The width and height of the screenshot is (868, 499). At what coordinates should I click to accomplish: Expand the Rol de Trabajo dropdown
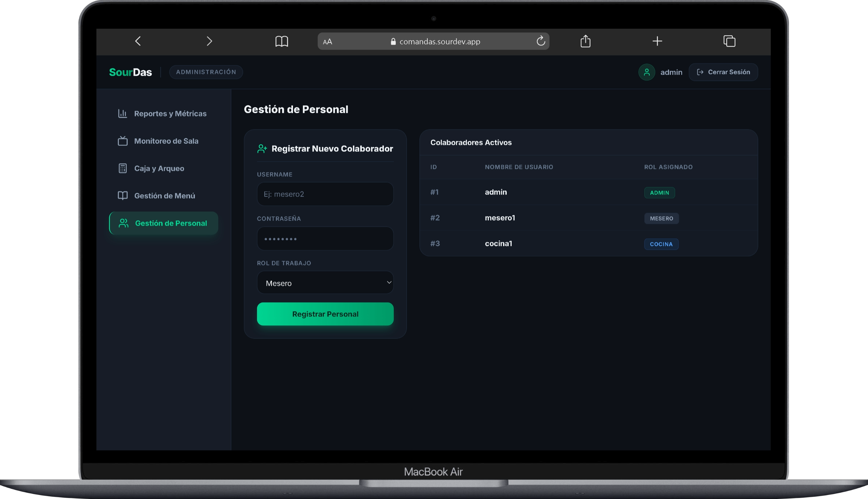[325, 283]
